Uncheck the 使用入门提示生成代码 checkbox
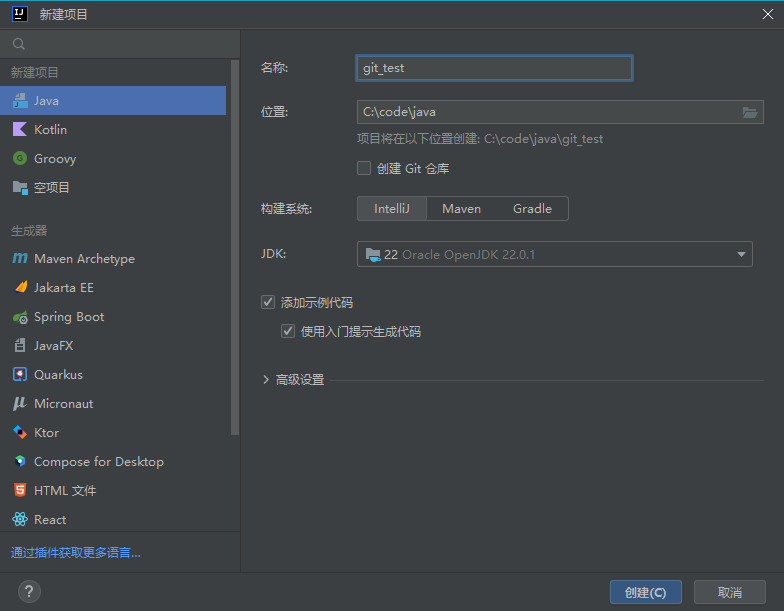This screenshot has width=784, height=611. [288, 331]
